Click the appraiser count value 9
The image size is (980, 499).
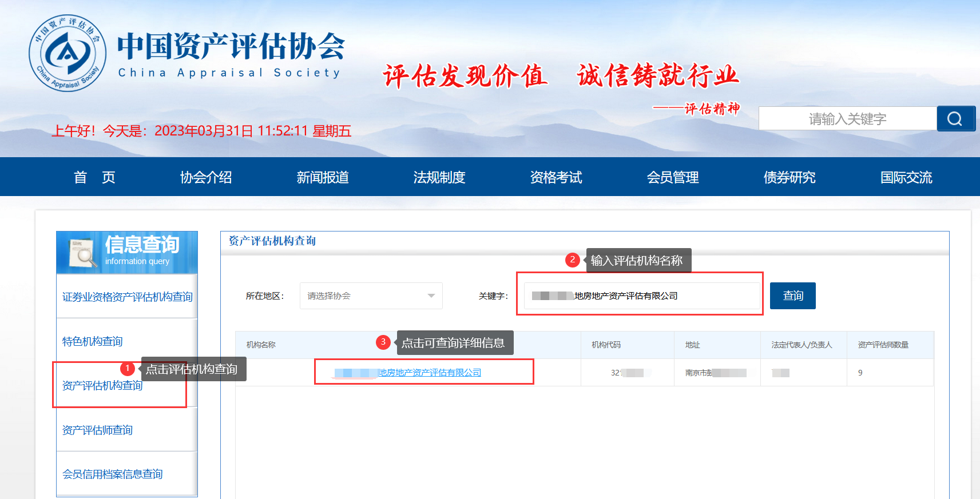pos(860,373)
